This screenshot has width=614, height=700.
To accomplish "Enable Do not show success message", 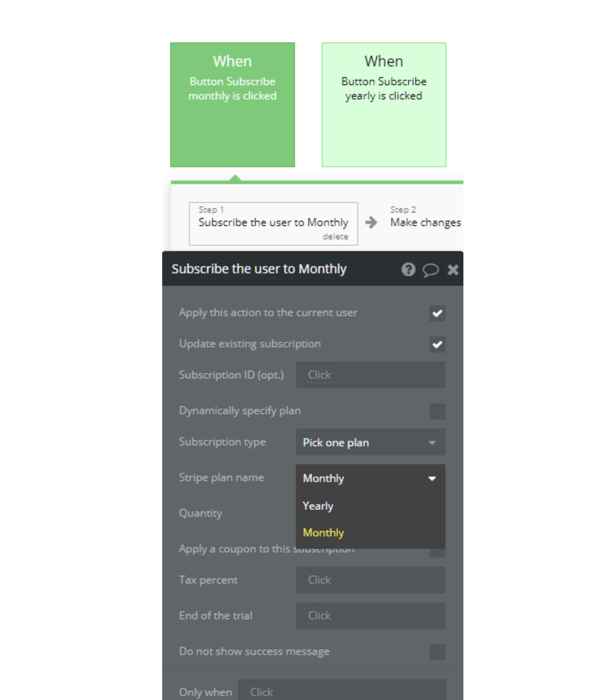I will (x=437, y=652).
